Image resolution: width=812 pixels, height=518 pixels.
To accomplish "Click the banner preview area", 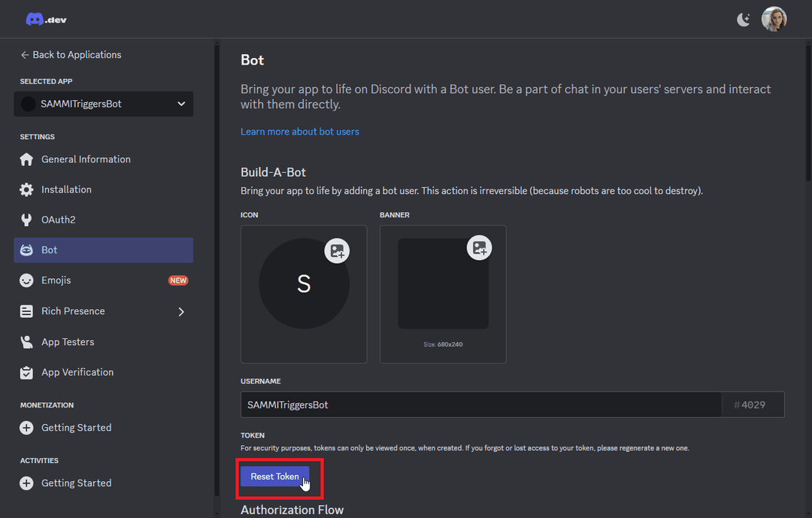I will pos(444,283).
